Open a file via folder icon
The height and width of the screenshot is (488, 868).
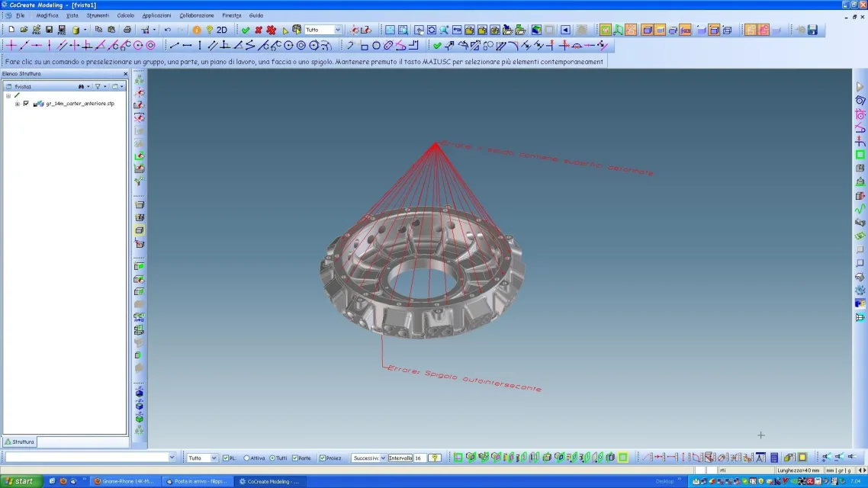tap(24, 30)
